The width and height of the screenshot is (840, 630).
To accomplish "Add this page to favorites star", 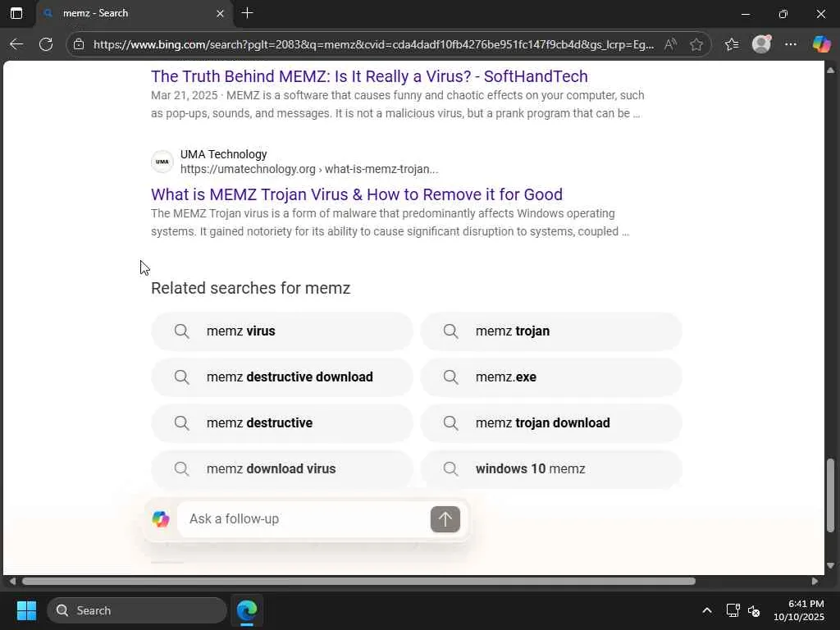I will coord(696,44).
